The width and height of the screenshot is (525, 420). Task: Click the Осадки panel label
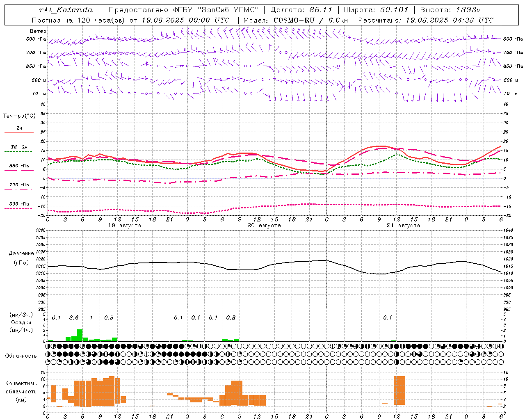click(x=21, y=322)
